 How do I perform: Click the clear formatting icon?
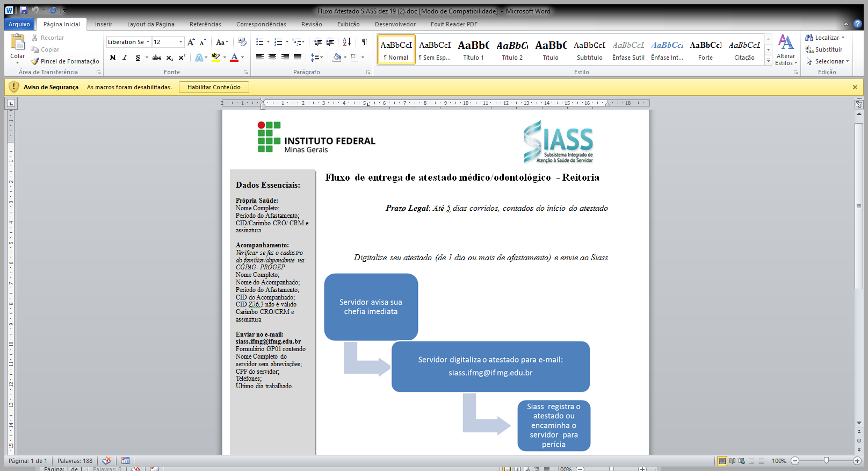pos(242,42)
